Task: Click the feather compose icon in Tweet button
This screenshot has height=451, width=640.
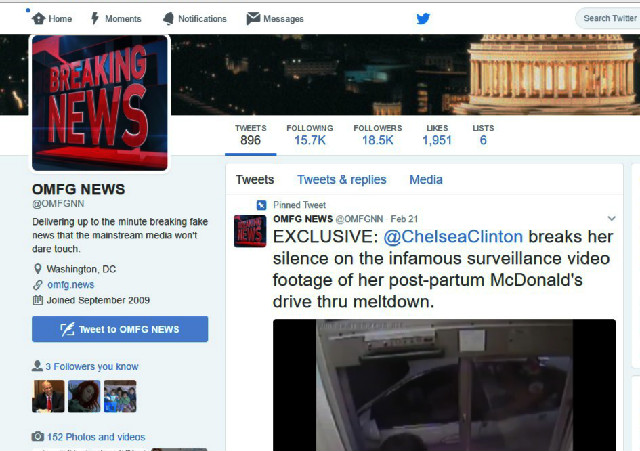Action: [67, 329]
